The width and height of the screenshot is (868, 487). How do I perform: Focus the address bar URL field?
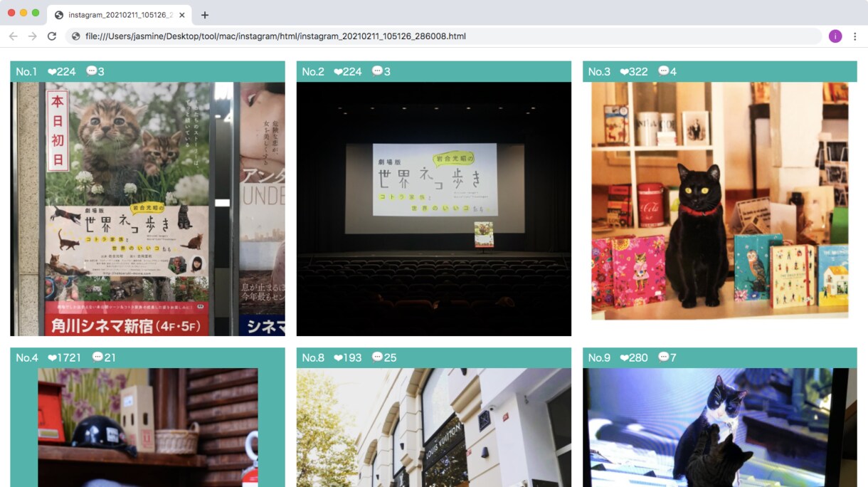coord(443,36)
